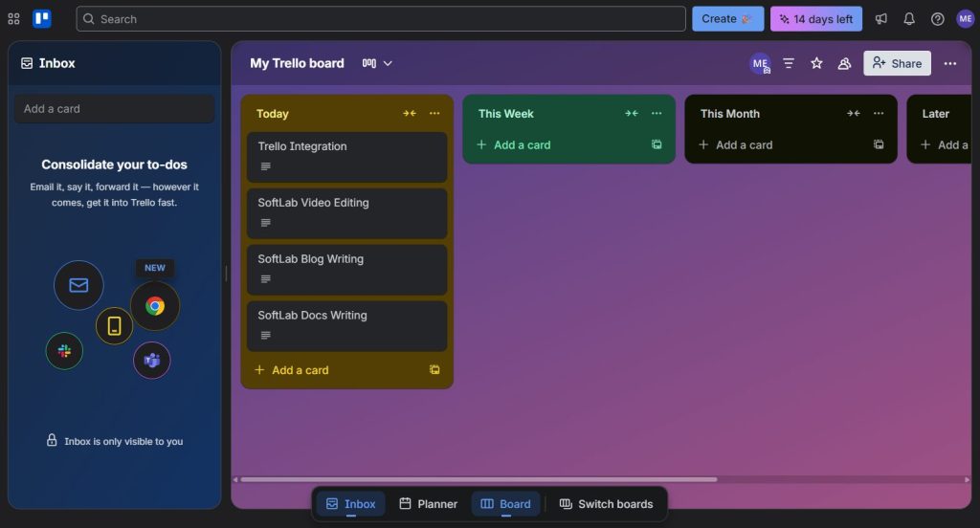Click the panel resize handle beside Inbox
Image resolution: width=980 pixels, height=528 pixels.
pyautogui.click(x=226, y=274)
